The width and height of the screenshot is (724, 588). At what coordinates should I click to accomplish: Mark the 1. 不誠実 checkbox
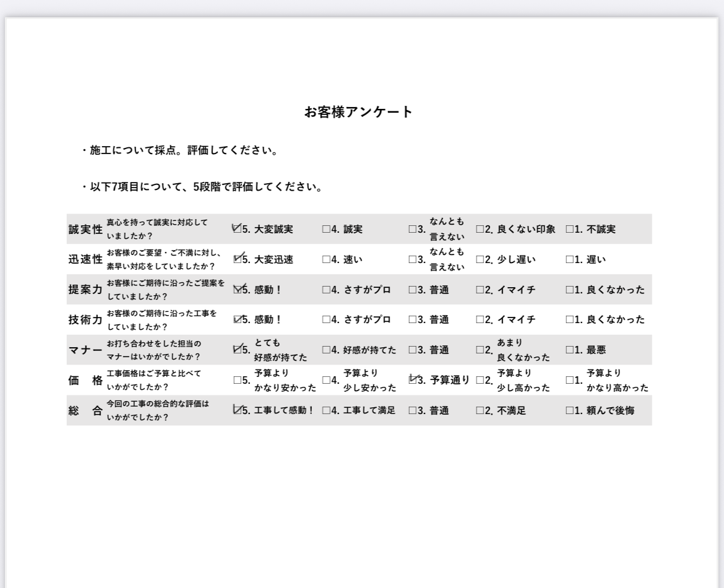point(570,229)
